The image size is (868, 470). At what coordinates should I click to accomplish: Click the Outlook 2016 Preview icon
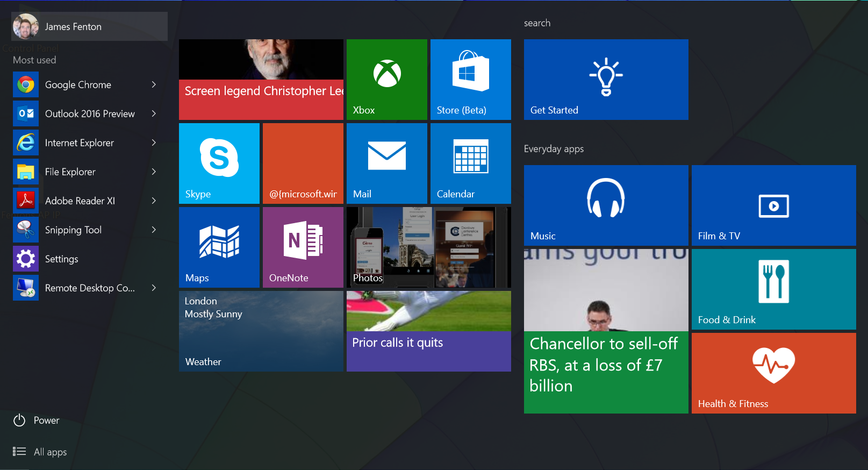click(26, 113)
